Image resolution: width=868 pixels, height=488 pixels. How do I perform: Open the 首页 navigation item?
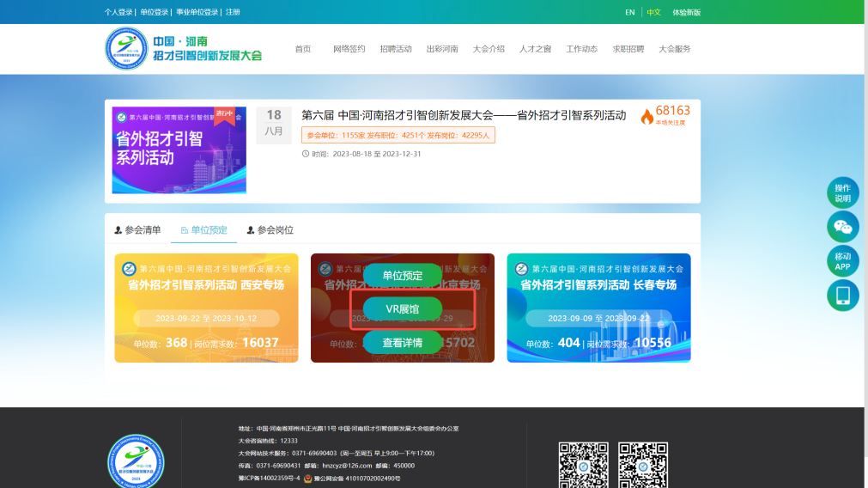pos(303,49)
